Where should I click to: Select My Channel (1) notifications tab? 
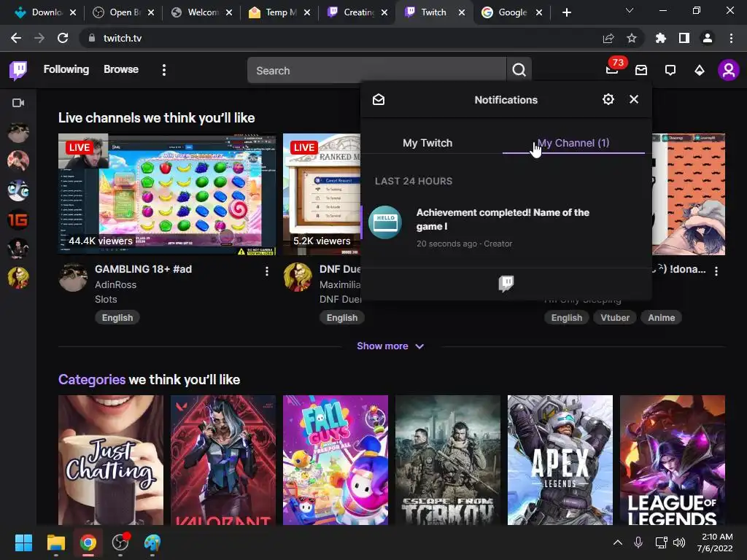(x=573, y=143)
